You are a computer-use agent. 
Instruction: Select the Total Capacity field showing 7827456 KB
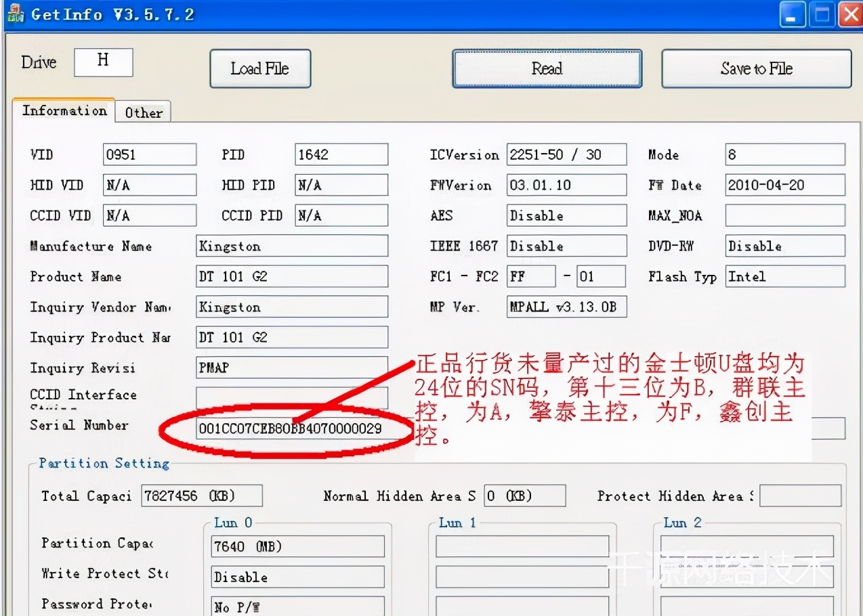pos(201,496)
